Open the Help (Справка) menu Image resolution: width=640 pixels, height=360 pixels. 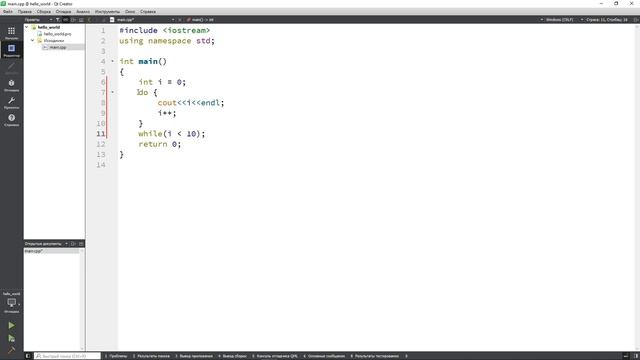(x=148, y=11)
